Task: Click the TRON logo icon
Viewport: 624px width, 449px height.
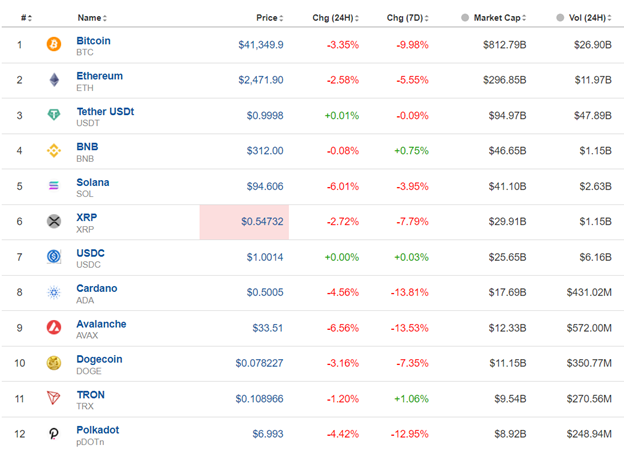Action: point(54,398)
